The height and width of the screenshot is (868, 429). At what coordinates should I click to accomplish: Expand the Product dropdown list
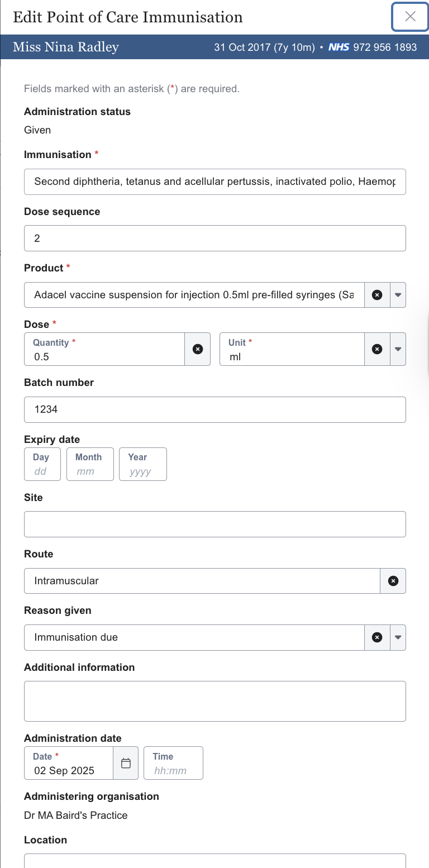coord(398,295)
